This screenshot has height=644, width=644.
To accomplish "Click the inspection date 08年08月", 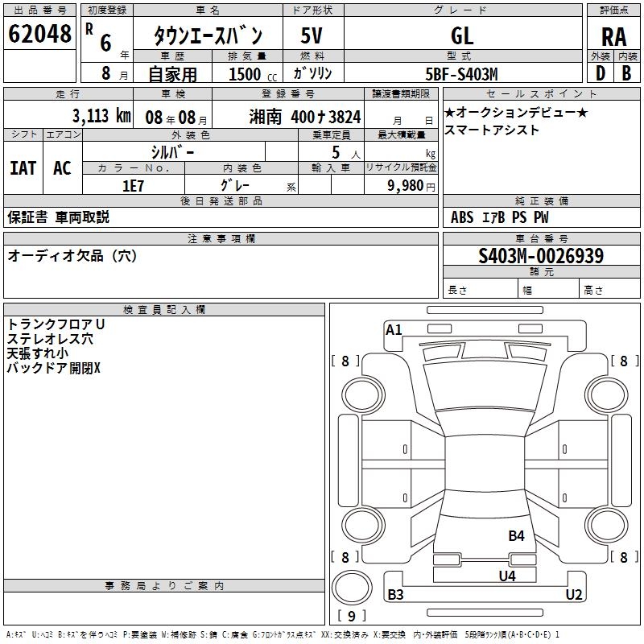I will [176, 118].
